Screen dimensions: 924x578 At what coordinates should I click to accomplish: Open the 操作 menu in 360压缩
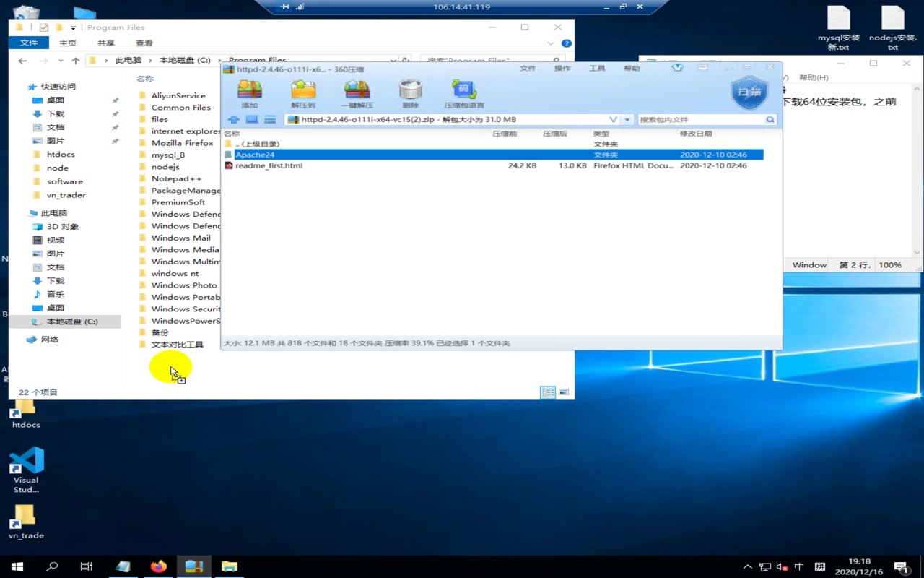click(x=562, y=68)
